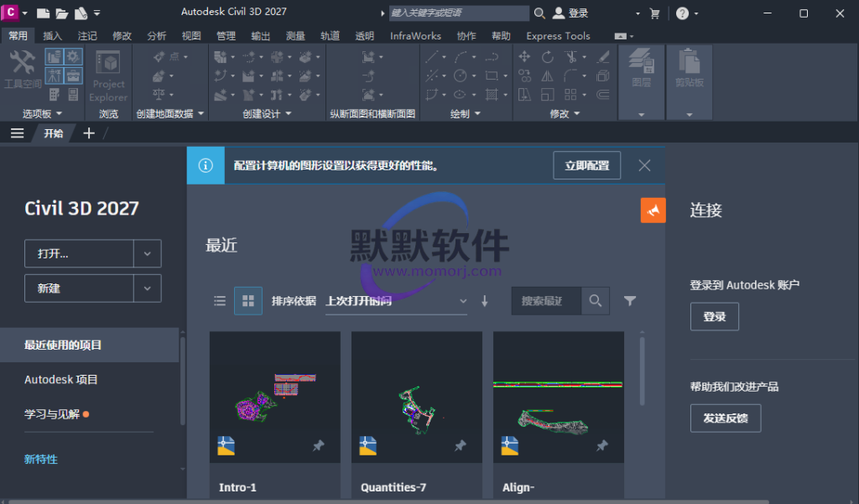Switch recent files to list view
The height and width of the screenshot is (504, 859).
pyautogui.click(x=220, y=301)
